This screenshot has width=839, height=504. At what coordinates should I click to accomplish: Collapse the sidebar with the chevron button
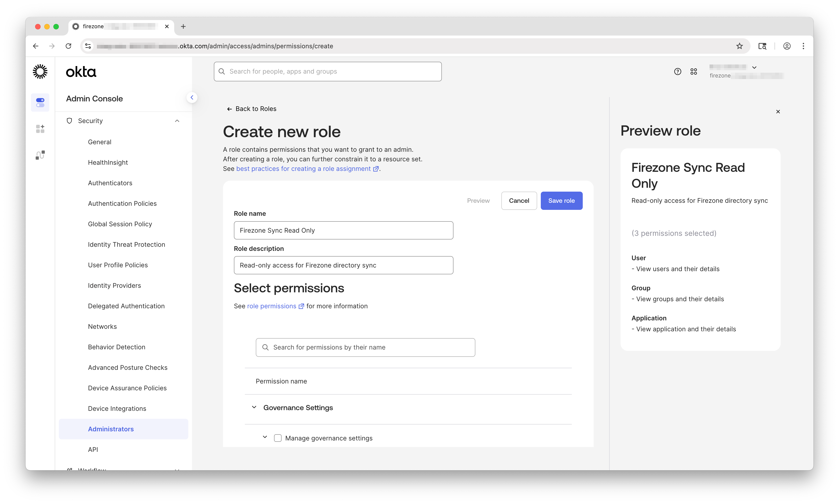[x=192, y=98]
